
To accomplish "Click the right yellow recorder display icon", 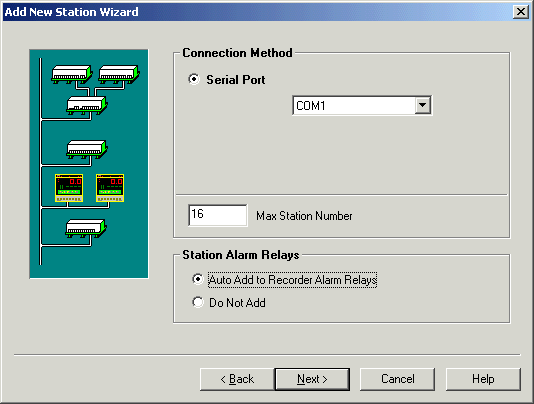I will (x=110, y=188).
